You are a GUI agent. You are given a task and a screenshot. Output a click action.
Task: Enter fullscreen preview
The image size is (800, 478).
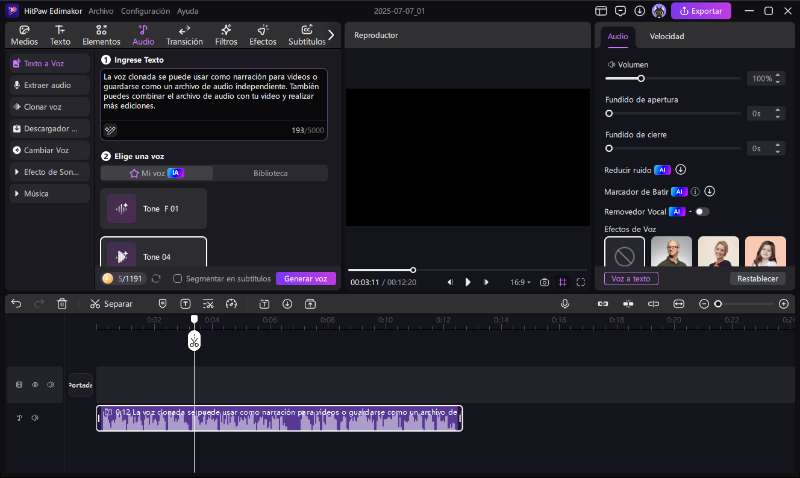(581, 282)
